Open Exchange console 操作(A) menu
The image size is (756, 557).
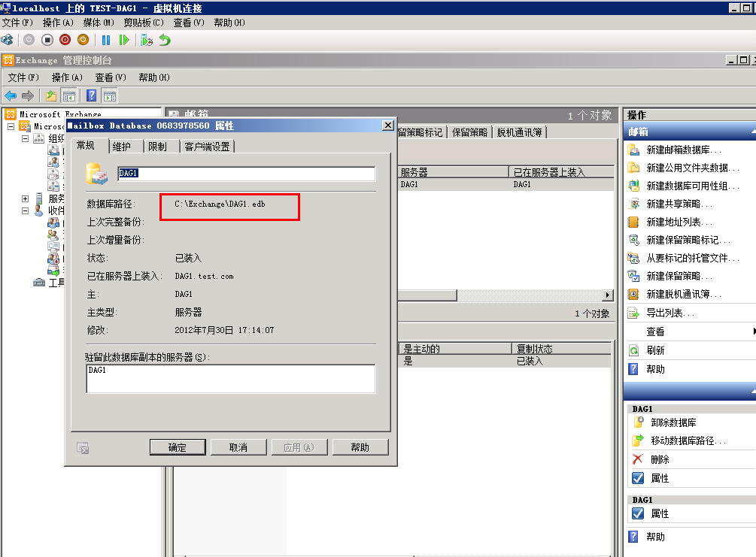67,77
